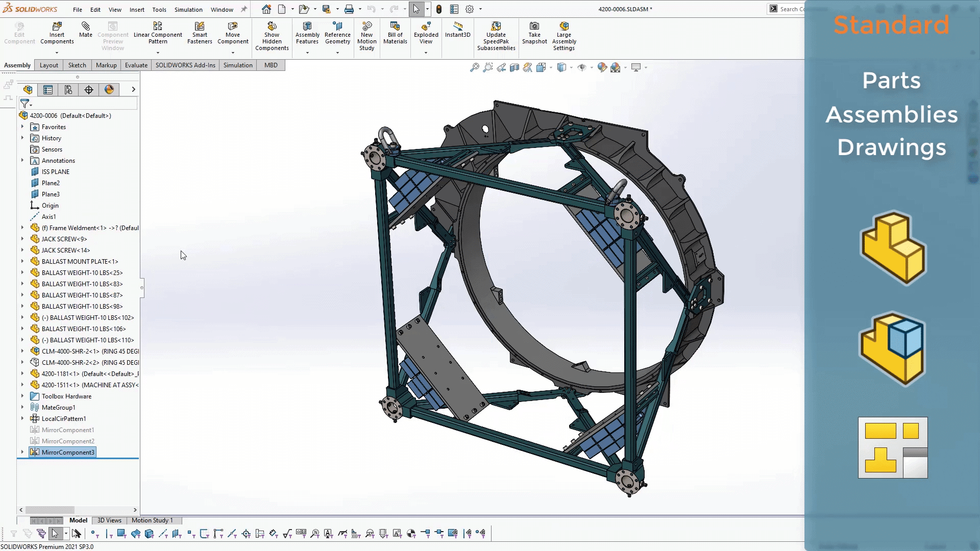Viewport: 980px width, 551px height.
Task: Click the 3D Views tab button
Action: (x=109, y=520)
